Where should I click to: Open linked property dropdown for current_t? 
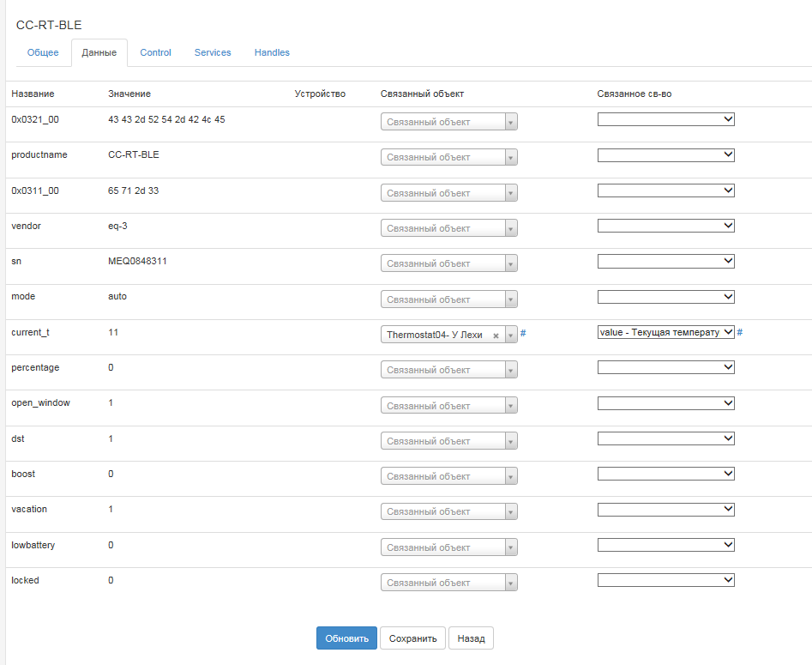pyautogui.click(x=665, y=332)
